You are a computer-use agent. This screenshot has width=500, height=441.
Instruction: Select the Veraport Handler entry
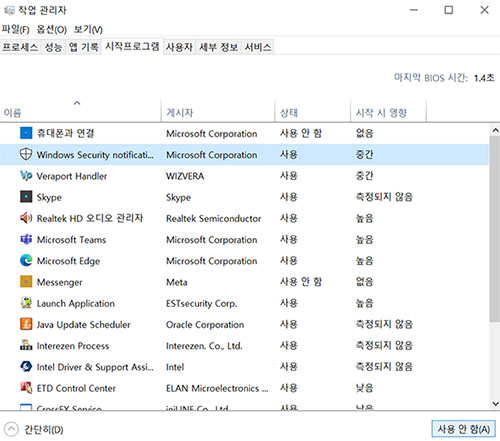pyautogui.click(x=72, y=176)
